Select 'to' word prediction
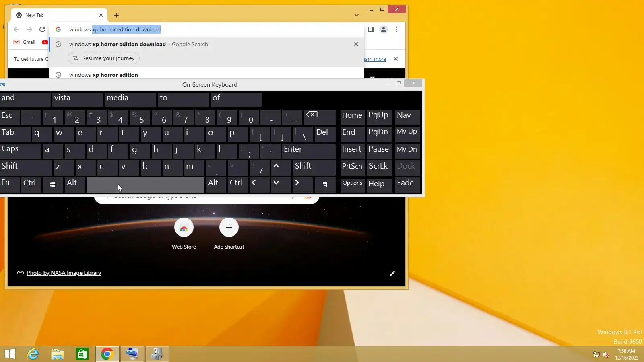Viewport: 644px width, 362px height. pos(183,99)
